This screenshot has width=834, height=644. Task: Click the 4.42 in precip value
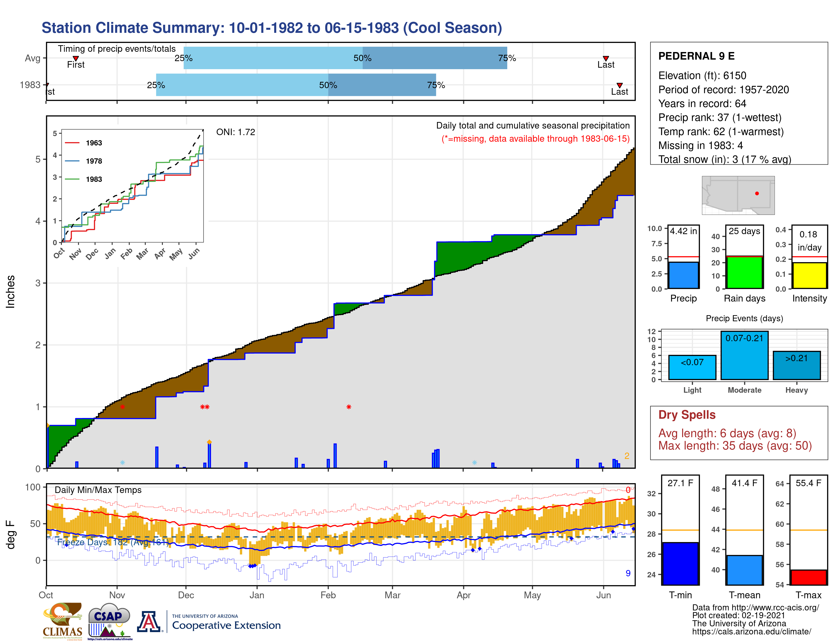click(x=684, y=231)
